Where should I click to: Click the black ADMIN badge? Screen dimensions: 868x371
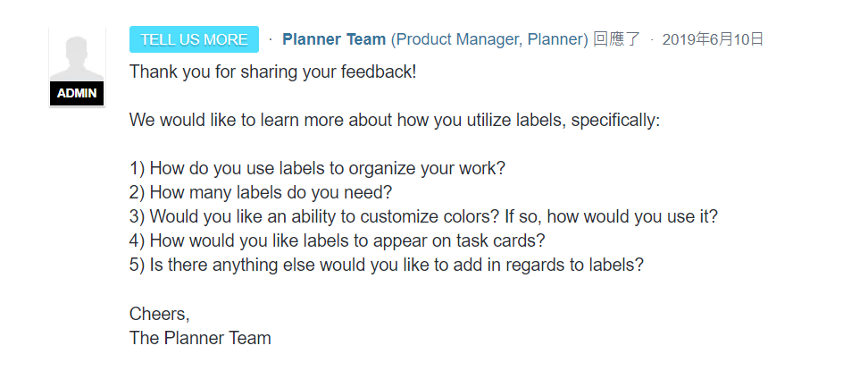pyautogui.click(x=77, y=93)
